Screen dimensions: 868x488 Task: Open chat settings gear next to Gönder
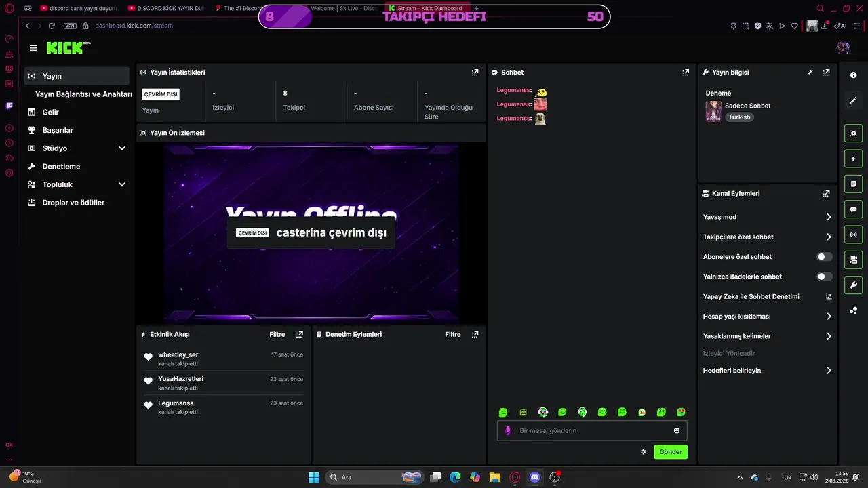pos(643,452)
